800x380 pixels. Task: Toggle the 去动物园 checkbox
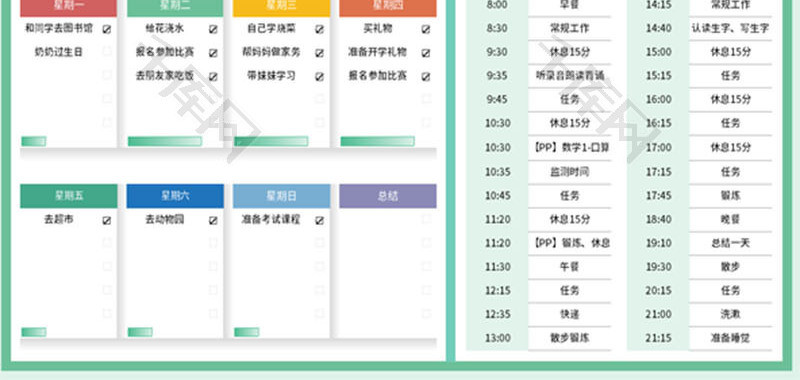[x=213, y=220]
